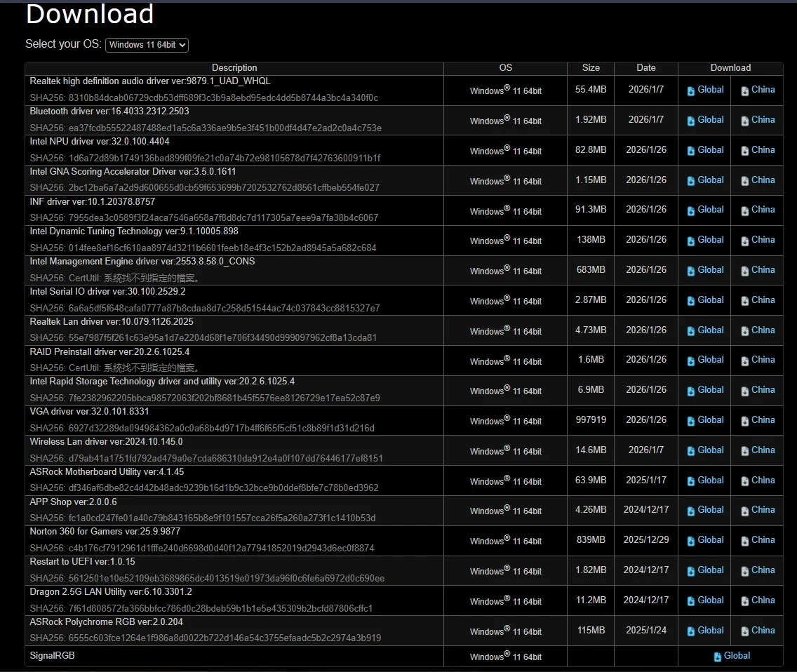Click China download icon for Realtek audio driver
This screenshot has height=672, width=797.
744,91
